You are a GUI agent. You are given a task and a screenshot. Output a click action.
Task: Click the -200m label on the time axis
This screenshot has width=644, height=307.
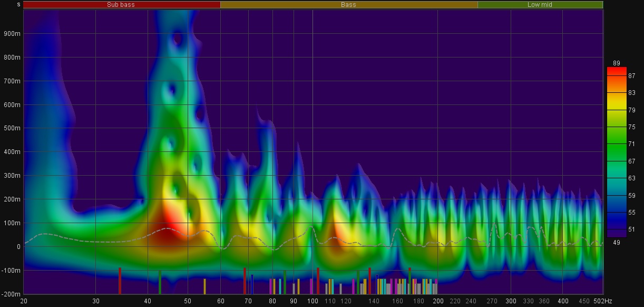(12, 294)
